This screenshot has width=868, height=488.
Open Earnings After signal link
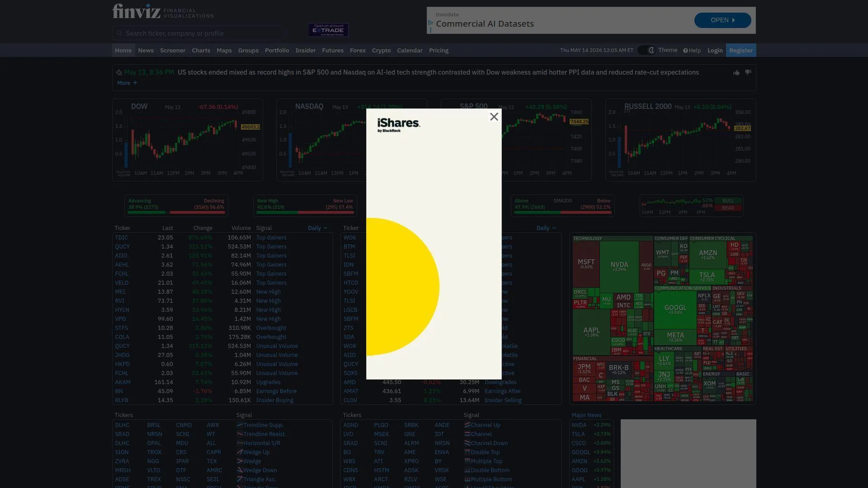(503, 391)
